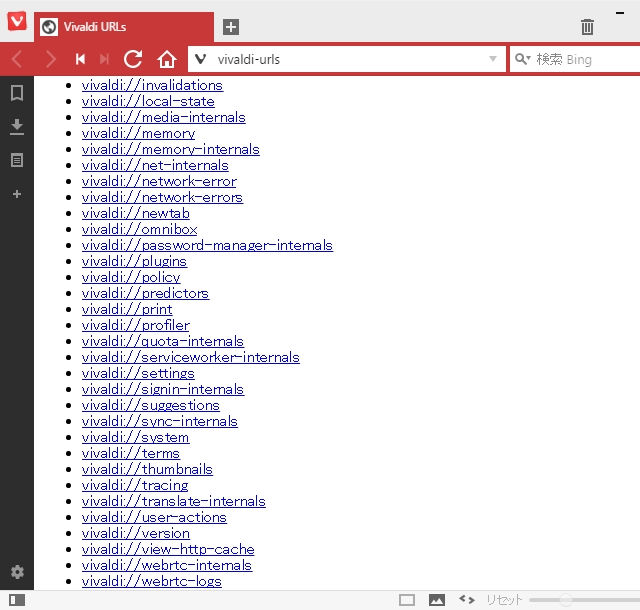640x610 pixels.
Task: Open the Vivaldi main menu icon
Action: pyautogui.click(x=17, y=21)
